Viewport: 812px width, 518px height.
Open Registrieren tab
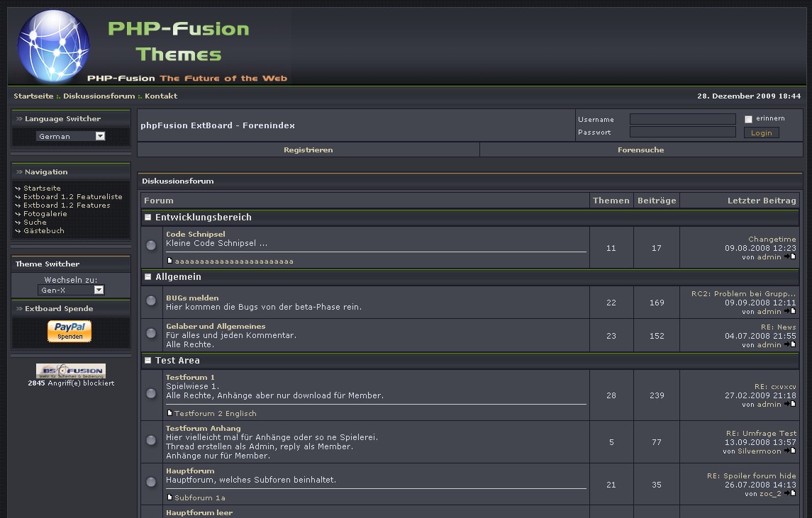tap(308, 150)
